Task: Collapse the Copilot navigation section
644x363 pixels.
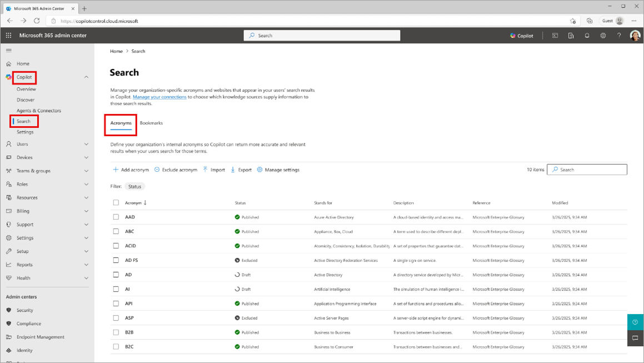Action: point(86,77)
